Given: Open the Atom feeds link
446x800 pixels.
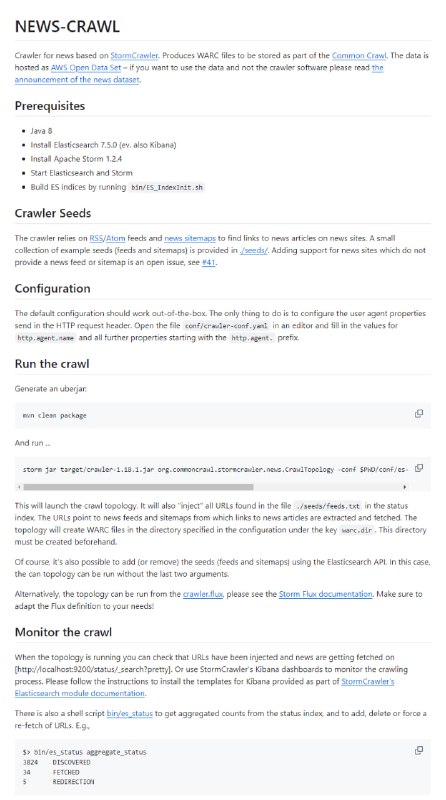Looking at the screenshot, I should 115,238.
